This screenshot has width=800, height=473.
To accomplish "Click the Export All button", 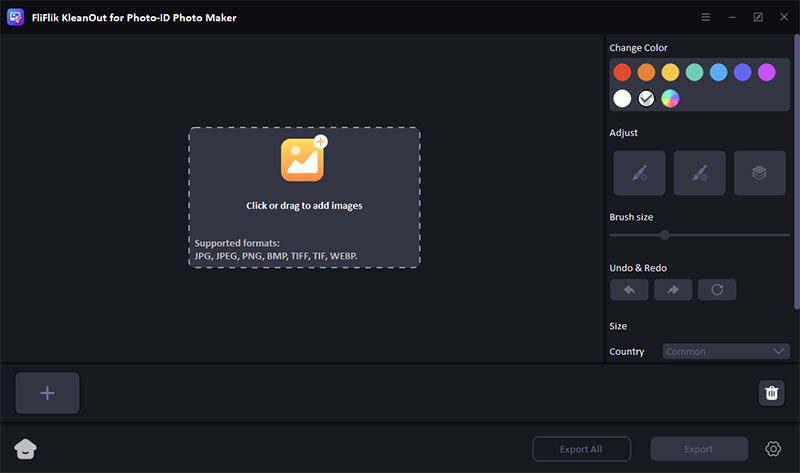I will tap(581, 449).
